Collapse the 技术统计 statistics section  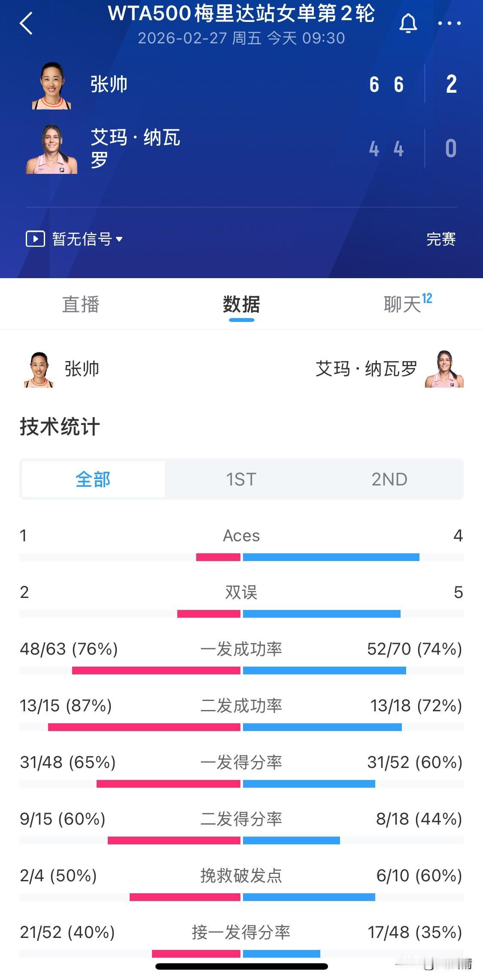(60, 426)
